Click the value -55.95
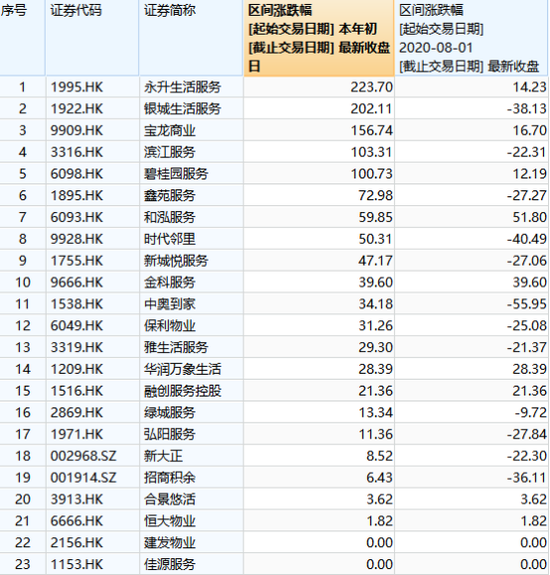This screenshot has width=550, height=575. click(527, 304)
